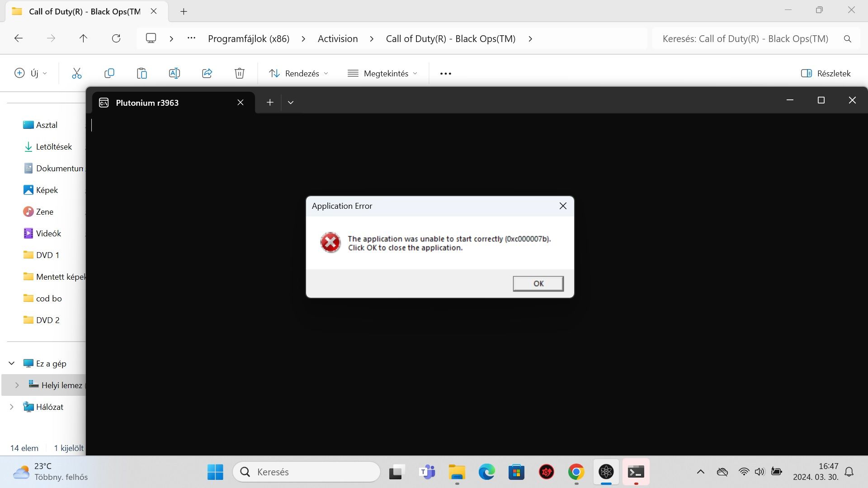Open Task View on the taskbar
The width and height of the screenshot is (868, 488).
coord(396,472)
